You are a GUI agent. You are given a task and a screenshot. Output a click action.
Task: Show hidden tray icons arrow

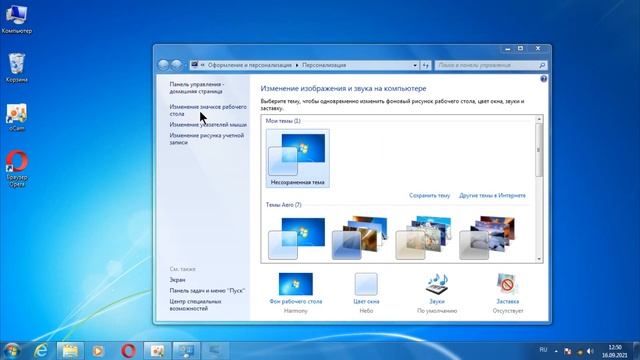pyautogui.click(x=556, y=351)
